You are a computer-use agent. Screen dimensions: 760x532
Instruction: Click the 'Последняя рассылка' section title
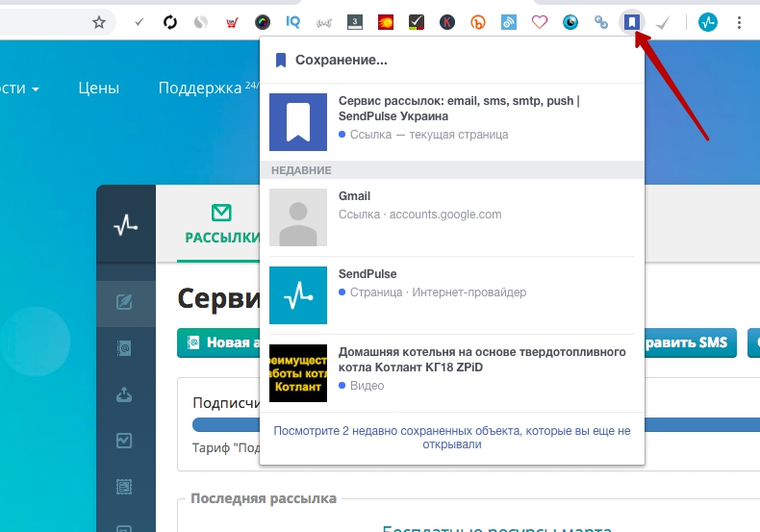click(264, 498)
